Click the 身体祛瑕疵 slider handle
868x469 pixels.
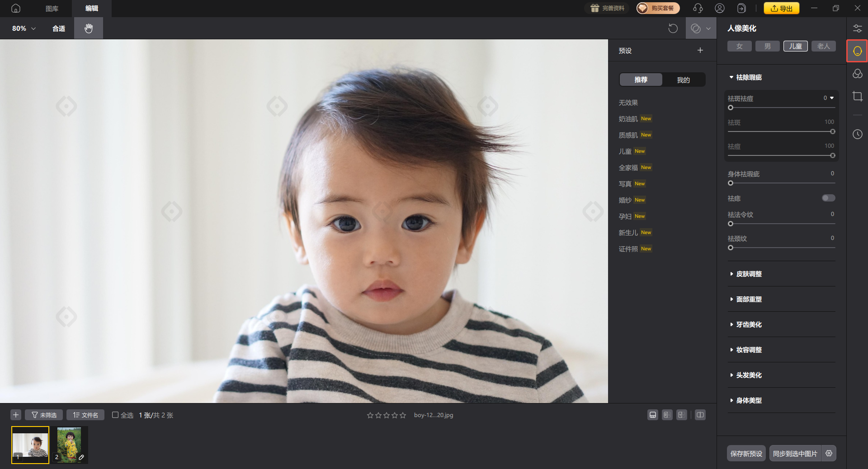point(731,183)
